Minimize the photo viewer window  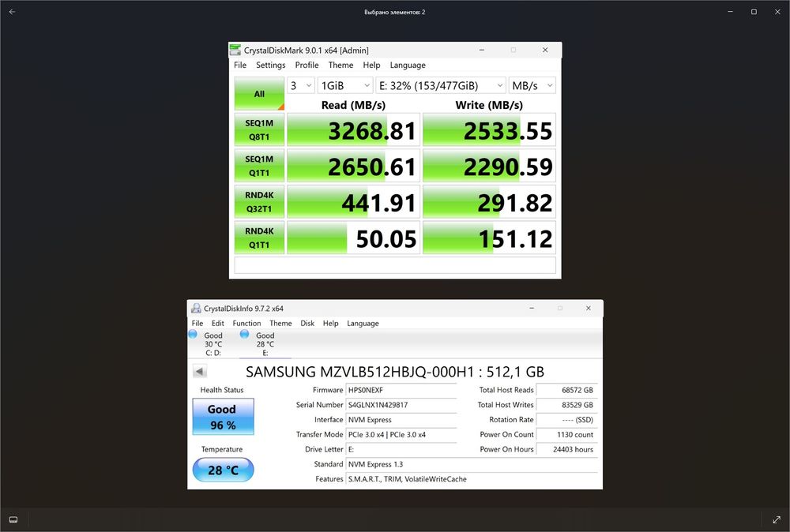click(x=730, y=12)
